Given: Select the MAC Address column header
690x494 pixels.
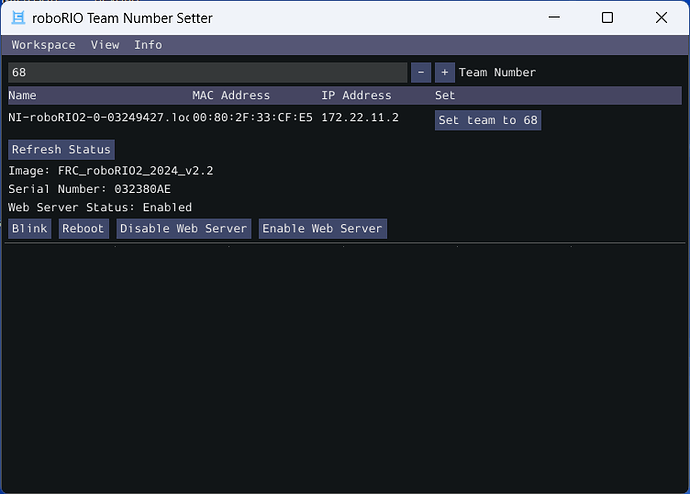Looking at the screenshot, I should tap(231, 95).
